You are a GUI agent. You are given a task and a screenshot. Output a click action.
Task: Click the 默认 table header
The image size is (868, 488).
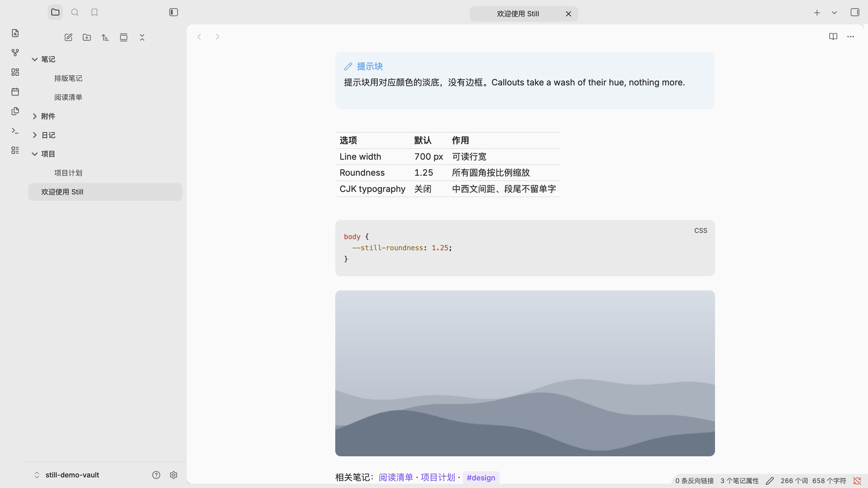[429, 140]
